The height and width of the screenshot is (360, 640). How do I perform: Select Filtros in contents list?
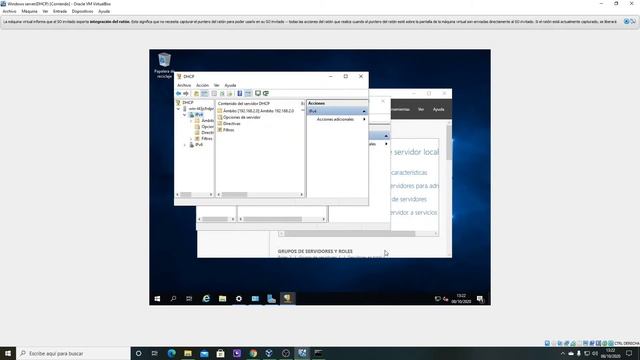tap(226, 130)
